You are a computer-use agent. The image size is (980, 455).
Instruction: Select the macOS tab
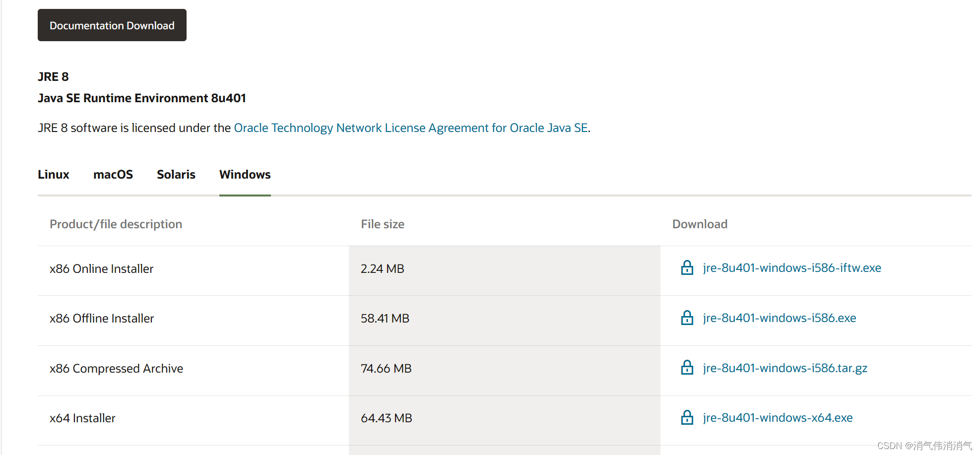113,175
